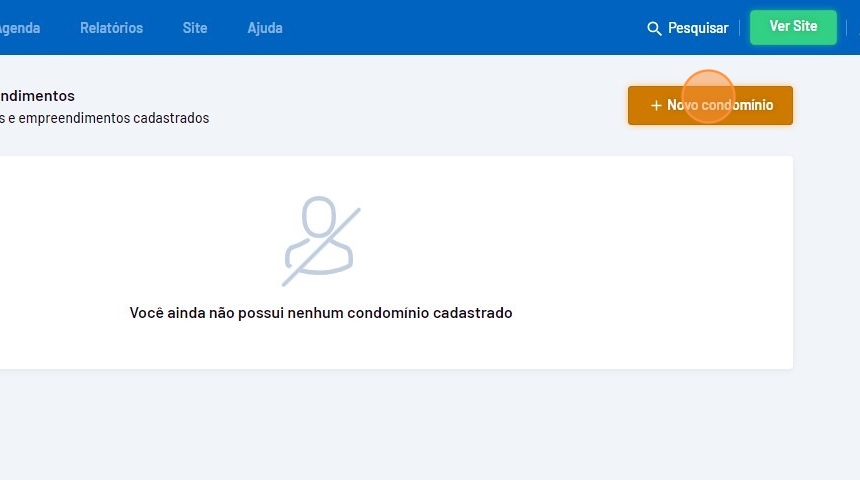Click the empty-state message about condomínio cadastrado
Viewport: 860px width, 480px height.
(x=321, y=313)
